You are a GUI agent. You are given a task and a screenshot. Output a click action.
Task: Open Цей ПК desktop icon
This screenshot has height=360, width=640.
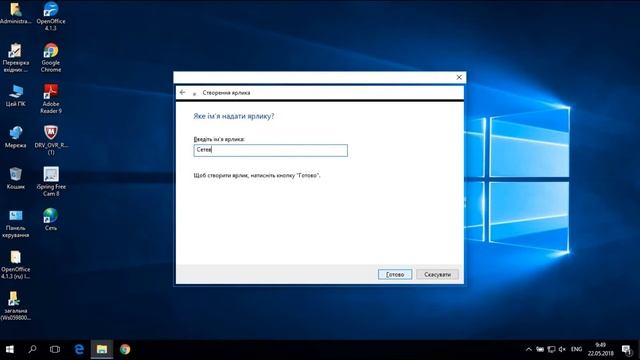[16, 96]
